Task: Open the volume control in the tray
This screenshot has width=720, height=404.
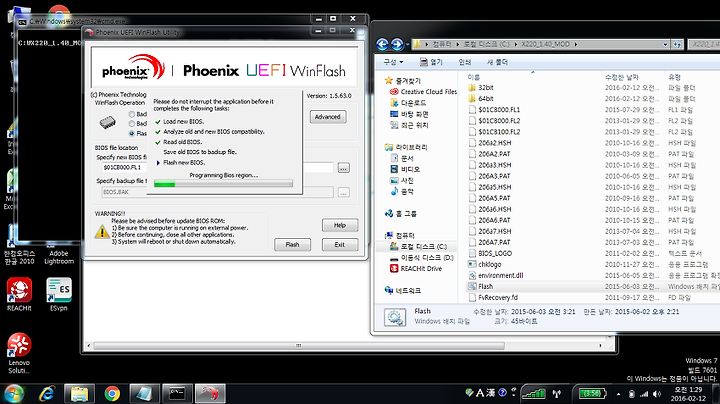Action: coord(657,394)
